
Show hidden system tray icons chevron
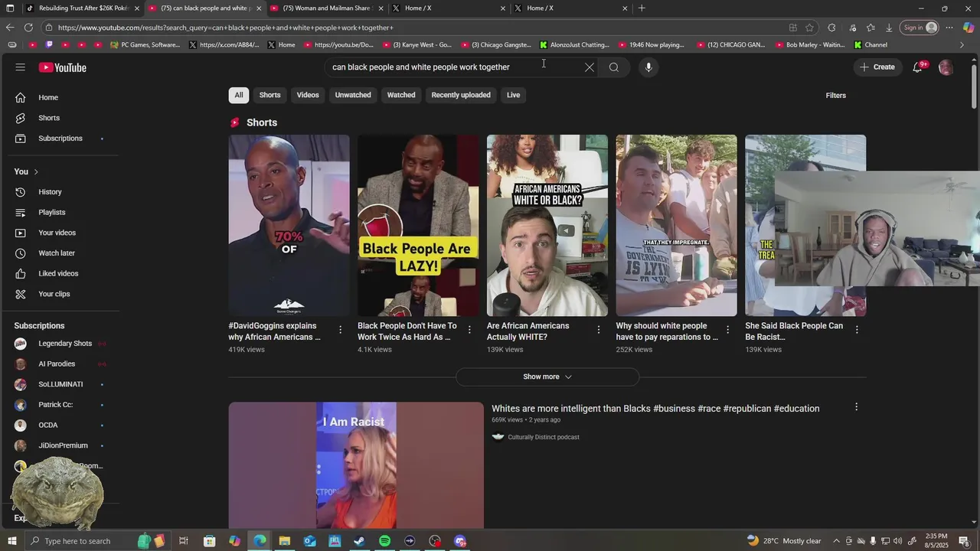pos(836,541)
